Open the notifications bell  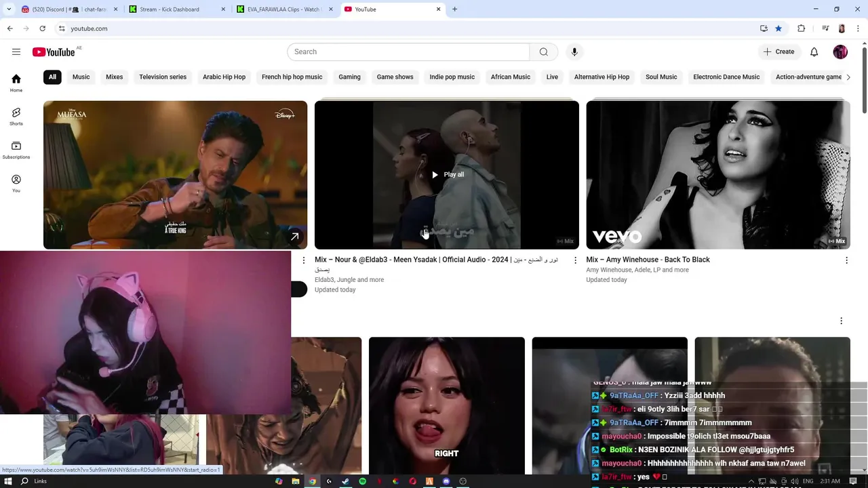[814, 52]
